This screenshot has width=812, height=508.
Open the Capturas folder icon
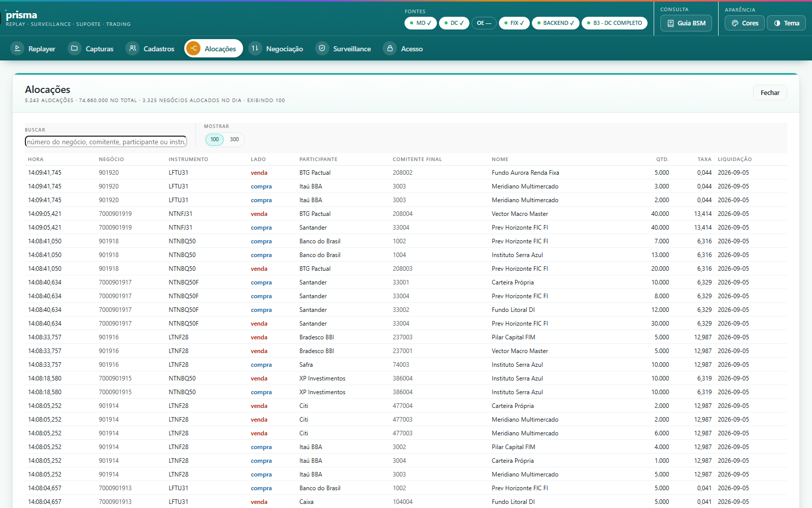pyautogui.click(x=75, y=48)
